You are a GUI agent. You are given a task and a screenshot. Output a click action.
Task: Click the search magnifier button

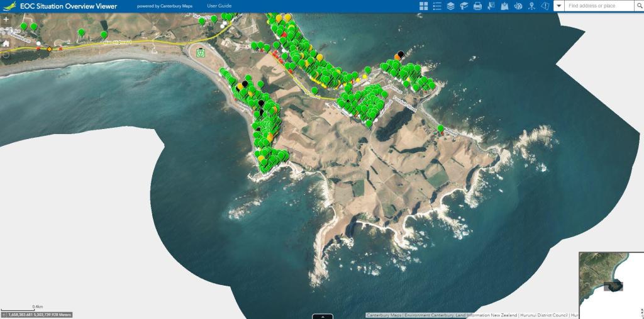coord(641,6)
